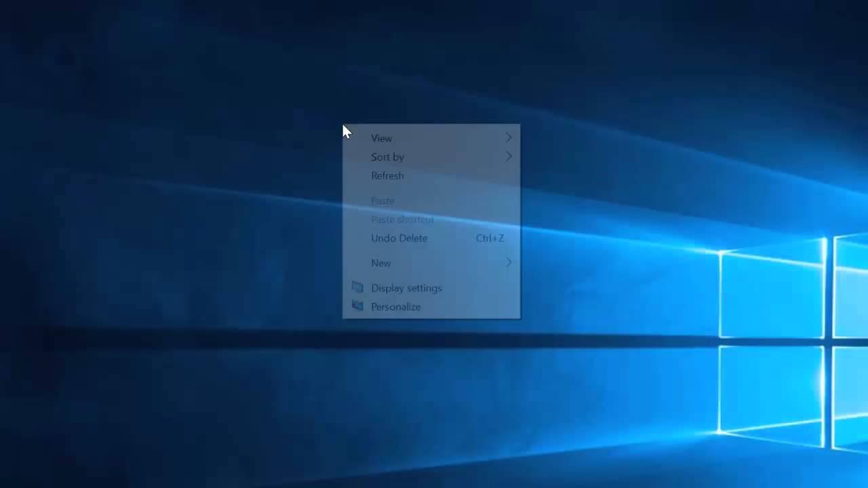
Task: Click the Personalize icon
Action: point(357,306)
